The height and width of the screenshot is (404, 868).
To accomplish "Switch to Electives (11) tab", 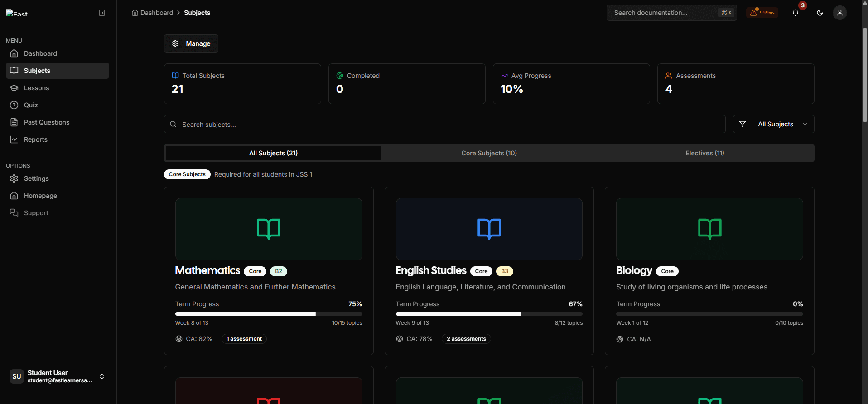I will (x=704, y=153).
